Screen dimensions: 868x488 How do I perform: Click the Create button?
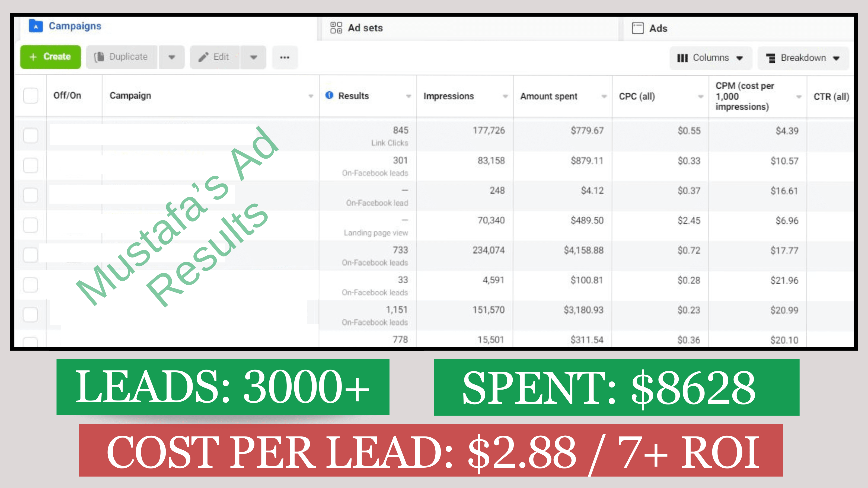49,57
